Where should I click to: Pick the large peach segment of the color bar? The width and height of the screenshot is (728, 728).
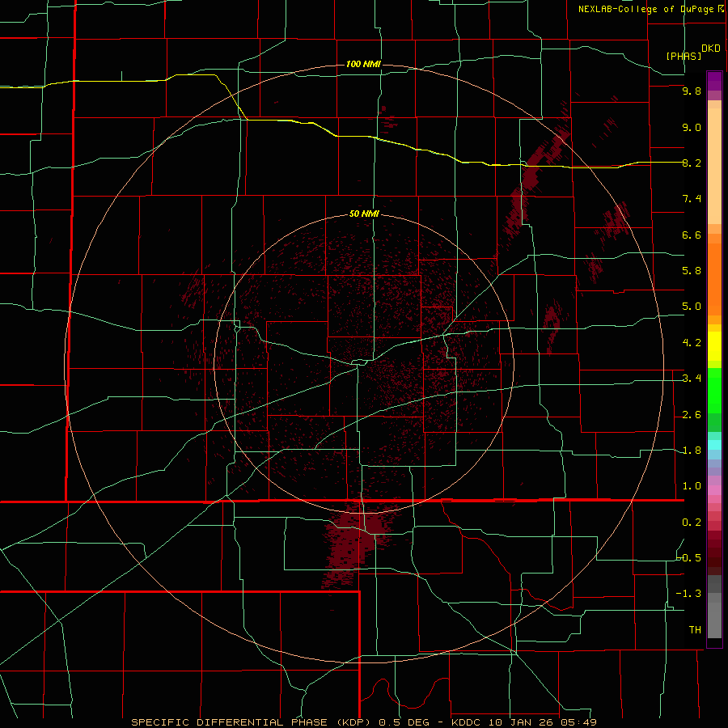click(714, 166)
